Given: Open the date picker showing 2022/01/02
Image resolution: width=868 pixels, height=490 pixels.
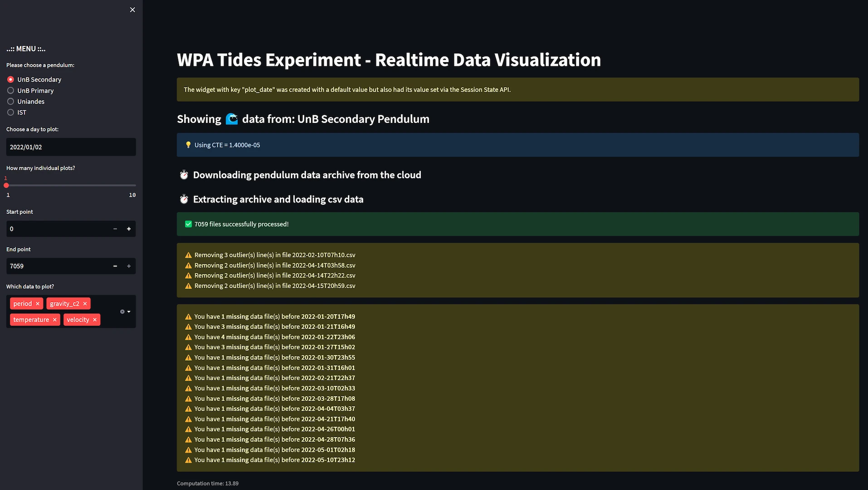Looking at the screenshot, I should [x=71, y=147].
